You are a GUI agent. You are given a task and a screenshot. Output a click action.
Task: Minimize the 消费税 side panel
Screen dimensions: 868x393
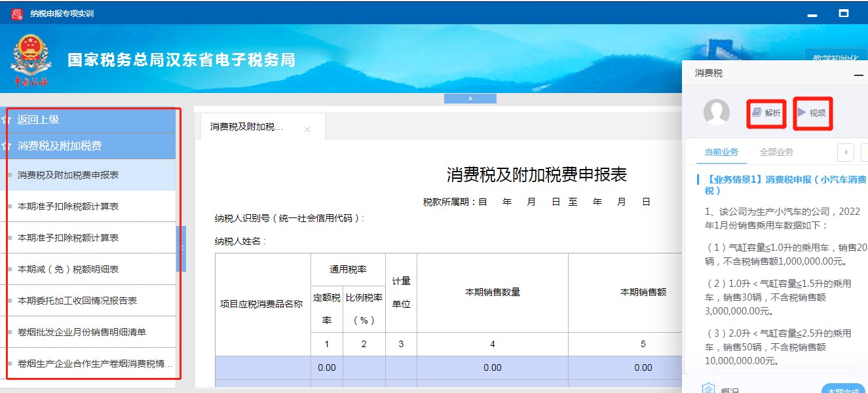click(x=859, y=75)
